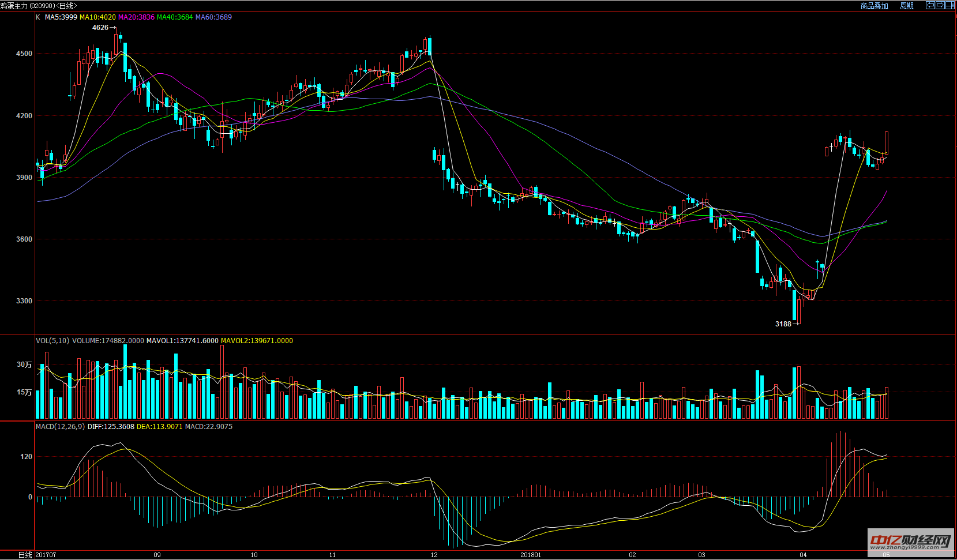Click the 4626 high price marker
Viewport: 957px width, 560px height.
[100, 28]
